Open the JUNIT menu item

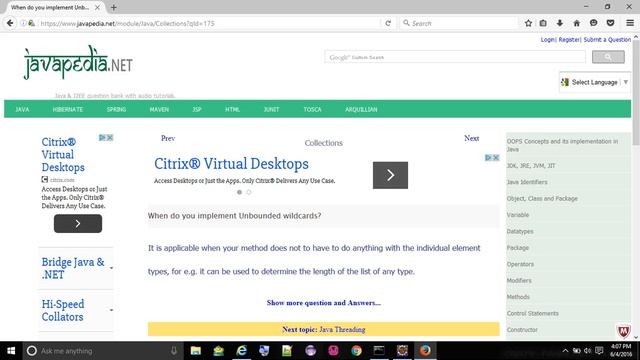(x=271, y=109)
